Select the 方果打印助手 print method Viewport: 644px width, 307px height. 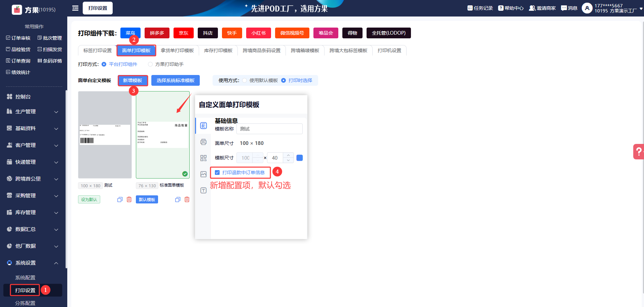click(x=150, y=64)
